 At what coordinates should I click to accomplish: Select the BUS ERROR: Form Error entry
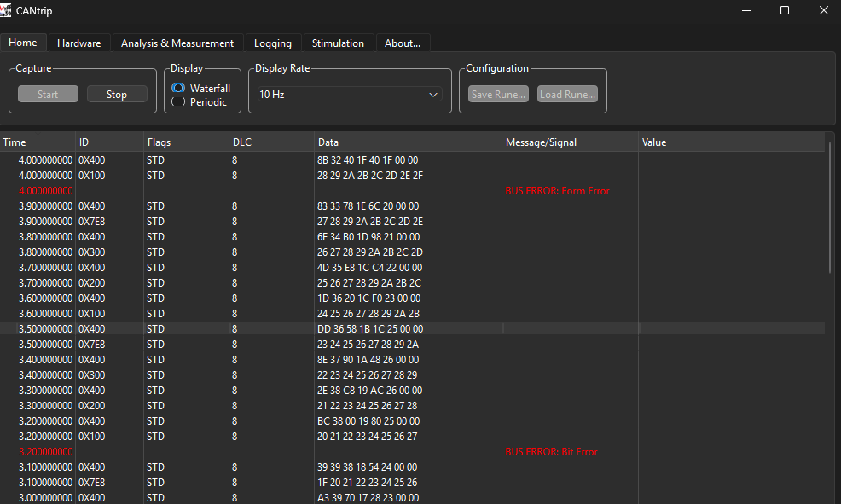(x=557, y=191)
